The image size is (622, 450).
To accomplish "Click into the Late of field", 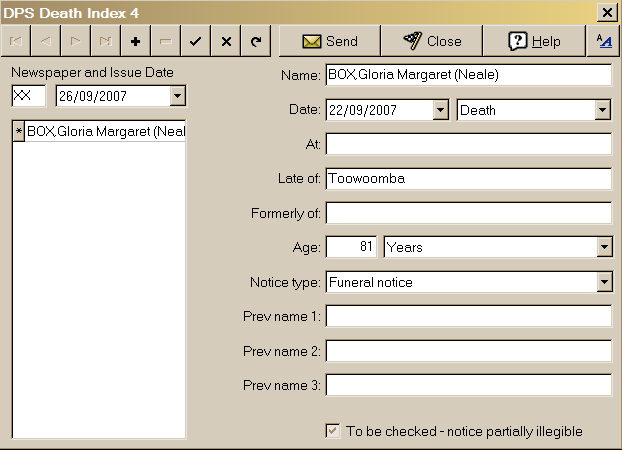I will (468, 179).
